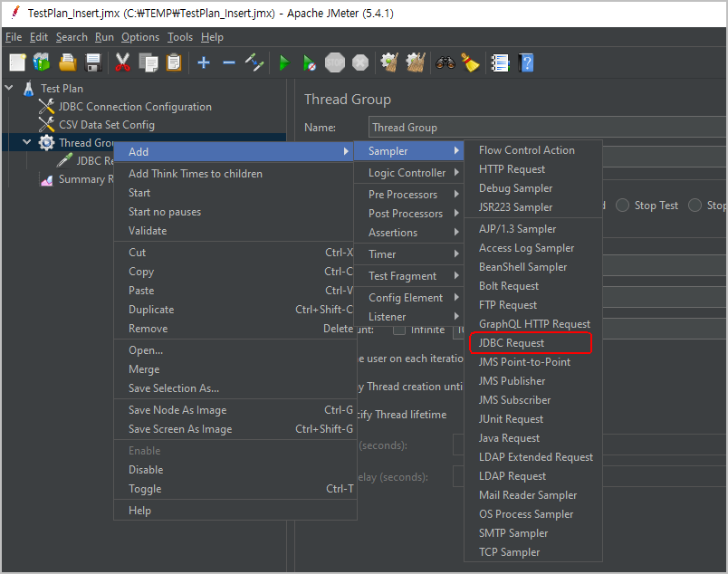Click the CSV Data Set Config icon

pyautogui.click(x=46, y=124)
